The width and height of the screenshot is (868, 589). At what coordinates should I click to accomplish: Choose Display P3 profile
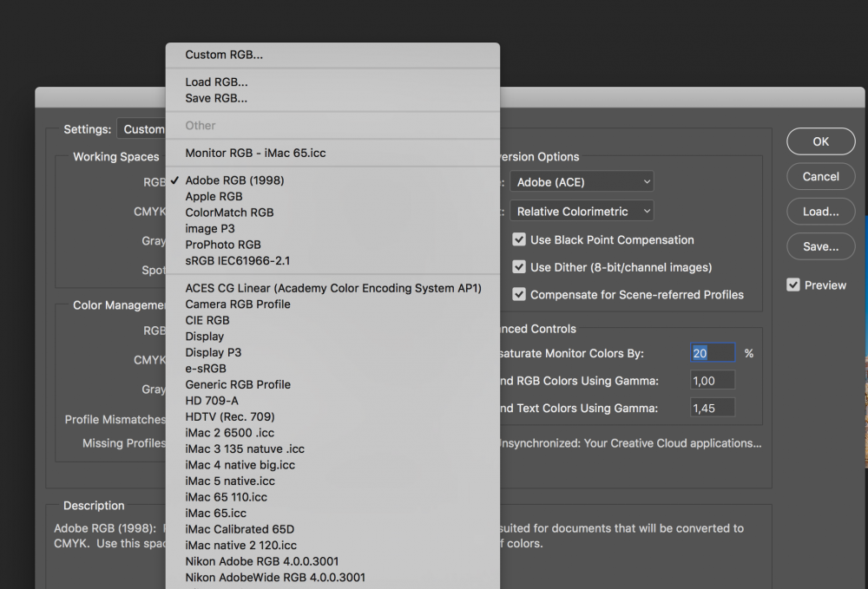click(x=332, y=352)
